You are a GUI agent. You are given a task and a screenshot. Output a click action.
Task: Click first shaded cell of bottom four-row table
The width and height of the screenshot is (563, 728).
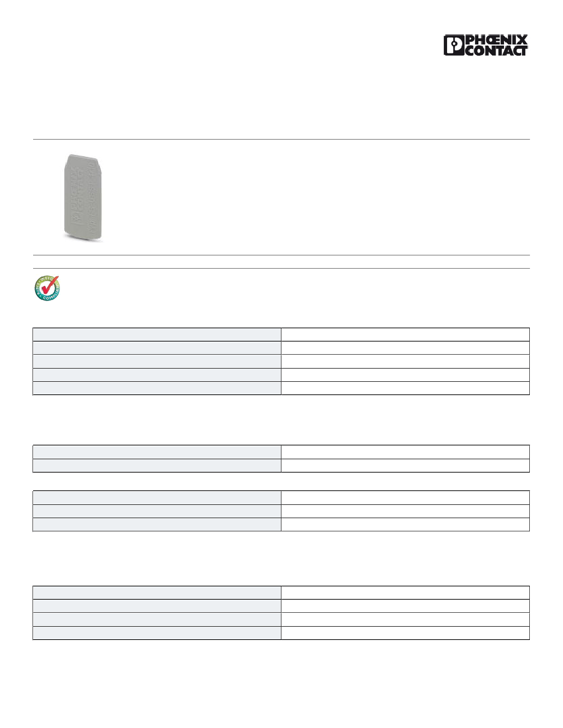157,592
